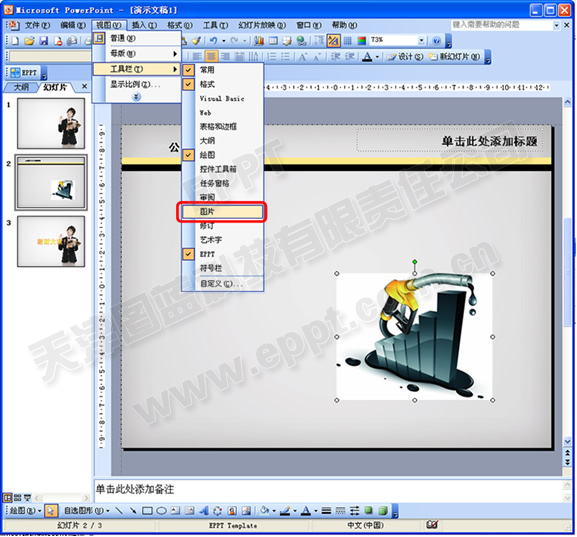577x537 pixels.
Task: Open the font color dropdown arrow in the formatting toolbar
Action: (x=377, y=57)
